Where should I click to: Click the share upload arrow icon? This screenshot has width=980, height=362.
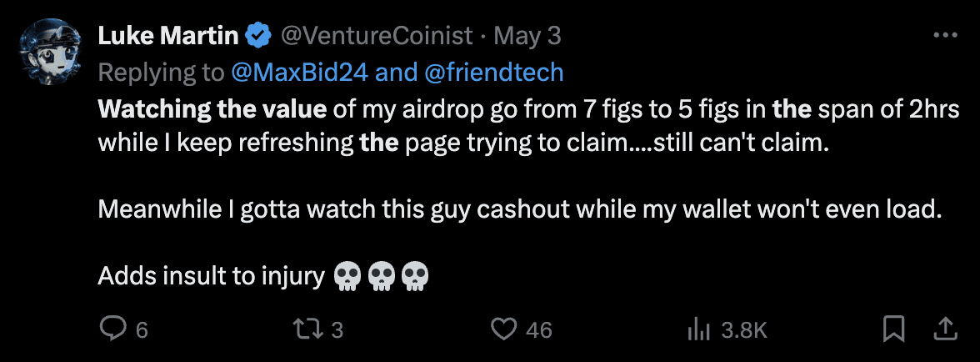944,329
